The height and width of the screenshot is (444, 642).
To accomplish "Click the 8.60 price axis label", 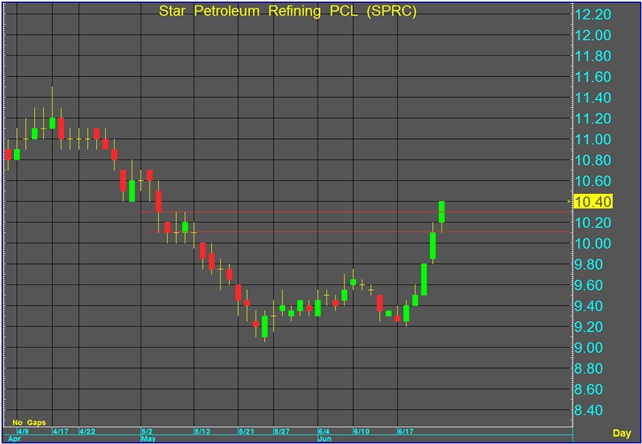I will click(x=589, y=390).
